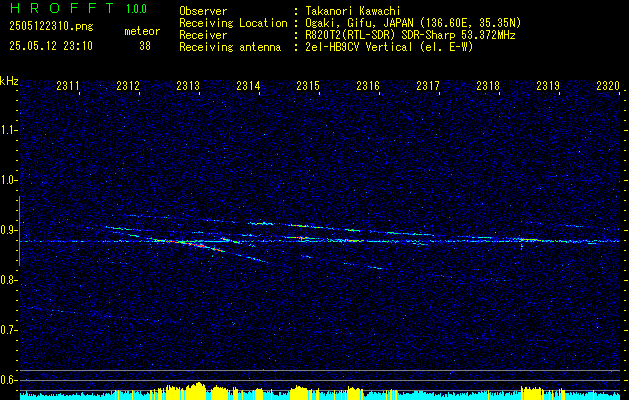Click the meteor count 38
The width and height of the screenshot is (629, 400).
coord(145,46)
